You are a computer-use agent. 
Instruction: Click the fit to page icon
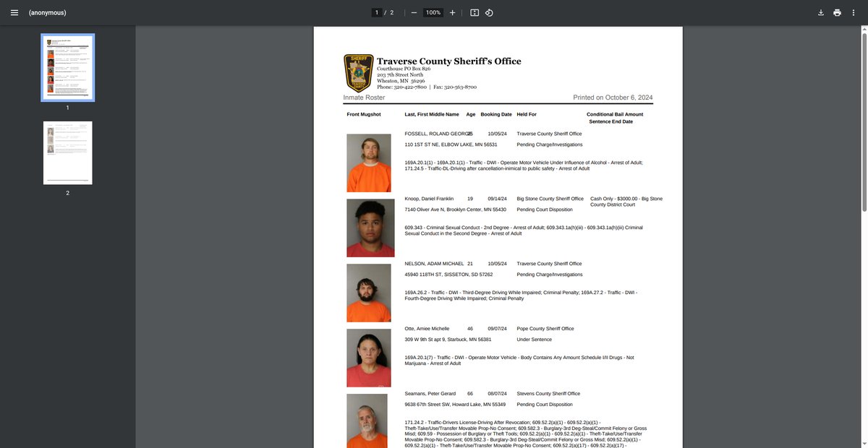pyautogui.click(x=475, y=12)
